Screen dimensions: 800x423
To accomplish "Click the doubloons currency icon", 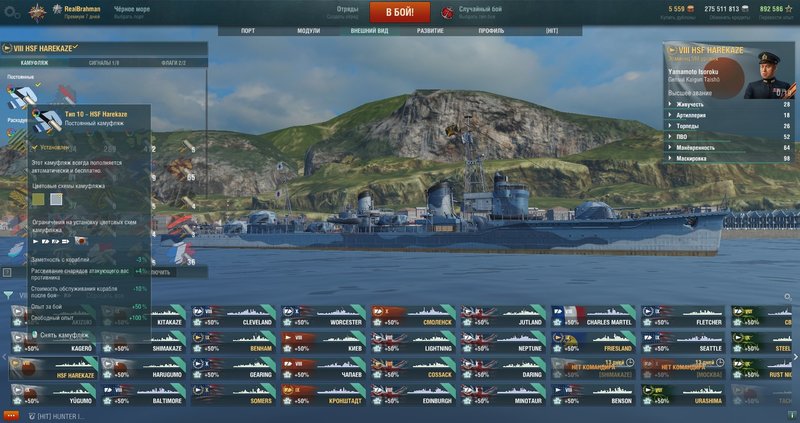I will click(690, 9).
